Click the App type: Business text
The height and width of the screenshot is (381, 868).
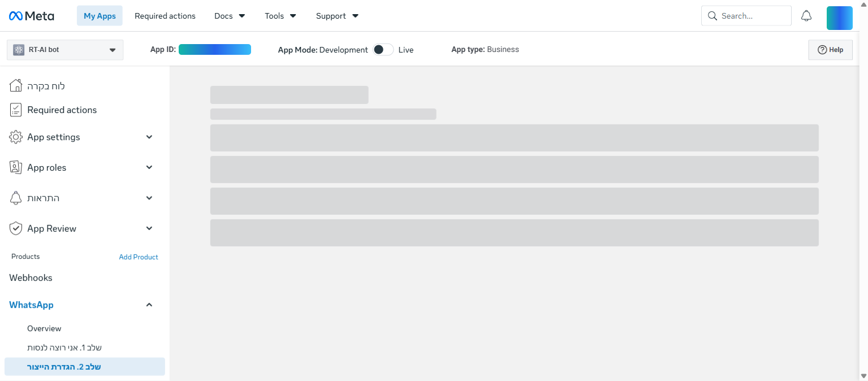[x=485, y=49]
